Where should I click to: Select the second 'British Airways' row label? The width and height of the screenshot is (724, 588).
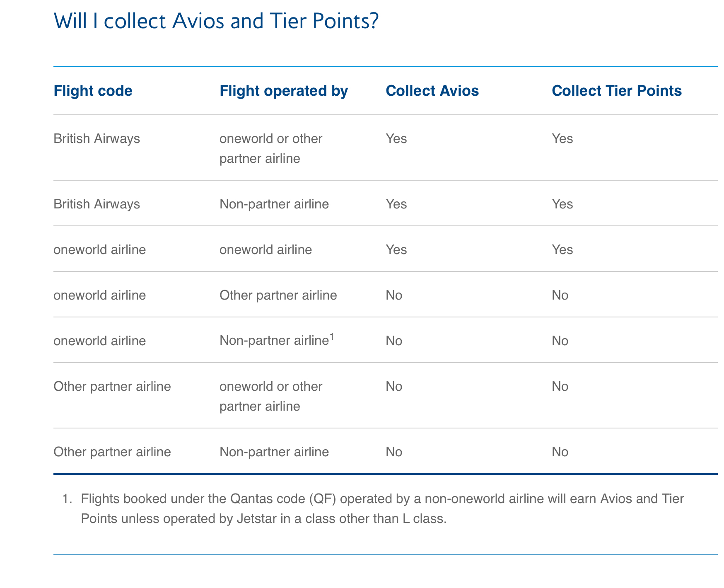point(97,204)
